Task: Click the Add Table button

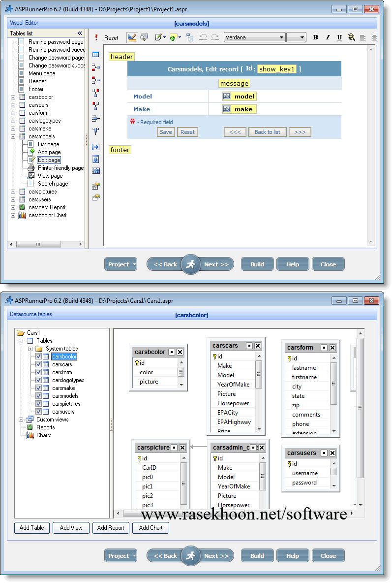Action: (x=32, y=528)
